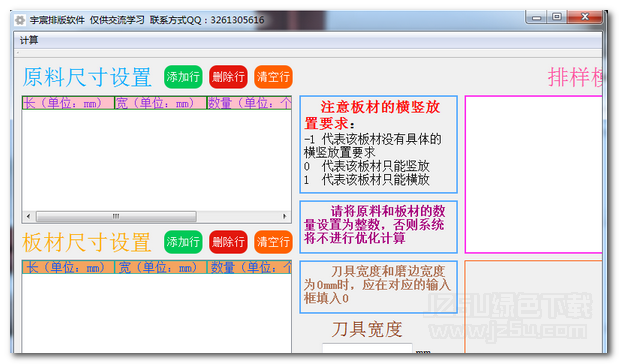
Task: Click orange 清空行 button for 板材尺寸设置
Action: (x=273, y=242)
